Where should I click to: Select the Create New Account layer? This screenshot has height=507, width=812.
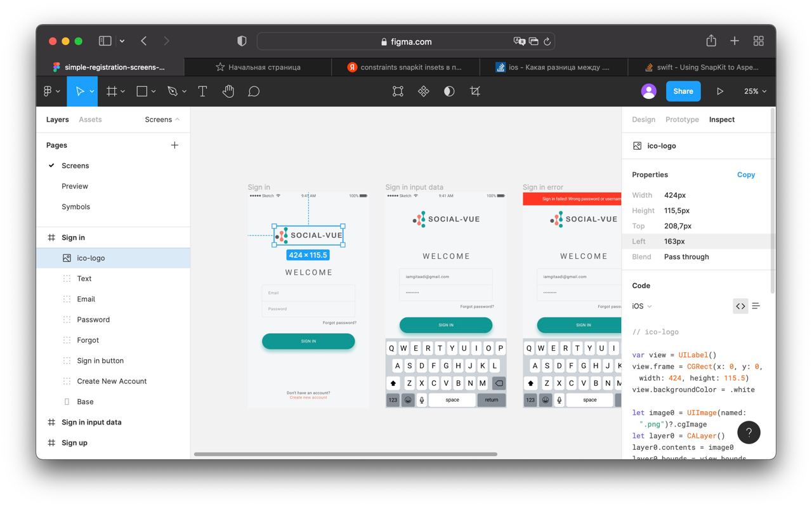pos(113,381)
